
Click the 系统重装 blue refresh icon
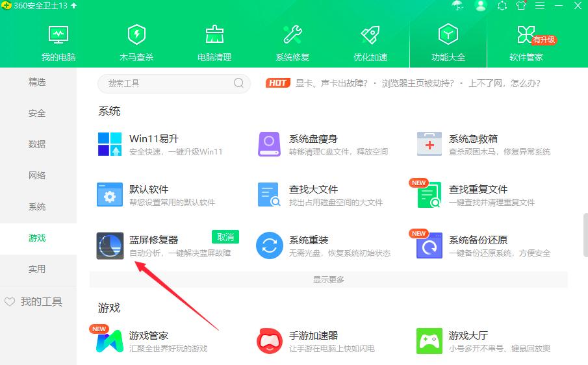[269, 245]
